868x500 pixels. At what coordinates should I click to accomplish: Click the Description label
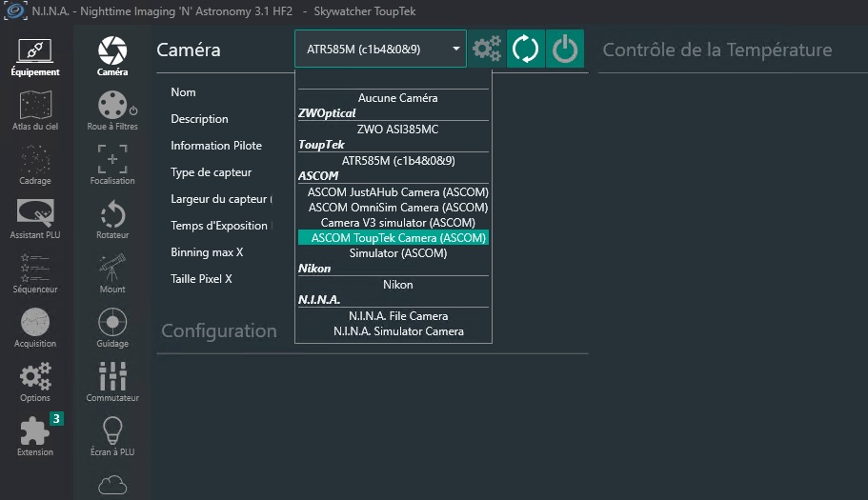point(199,119)
